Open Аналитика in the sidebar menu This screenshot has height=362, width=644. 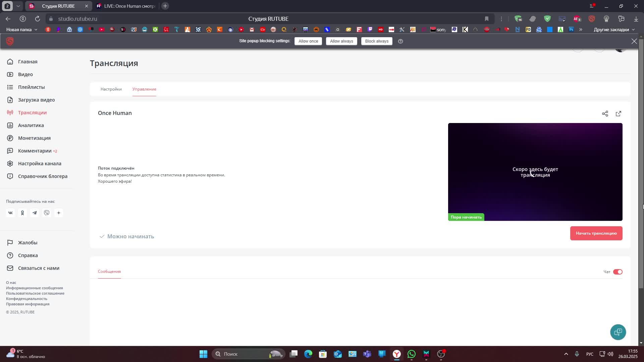click(x=31, y=125)
